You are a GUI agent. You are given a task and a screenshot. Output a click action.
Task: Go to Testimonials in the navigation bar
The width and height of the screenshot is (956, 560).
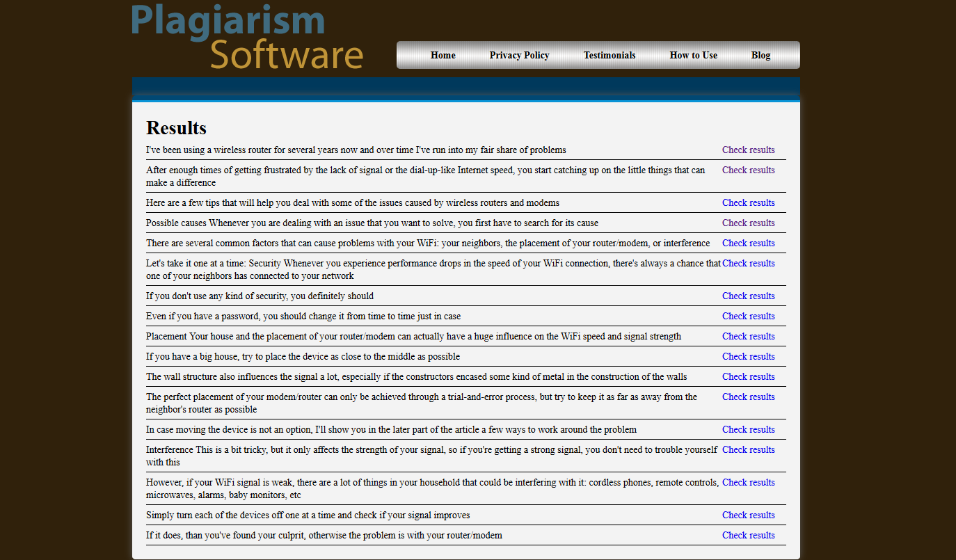(610, 56)
